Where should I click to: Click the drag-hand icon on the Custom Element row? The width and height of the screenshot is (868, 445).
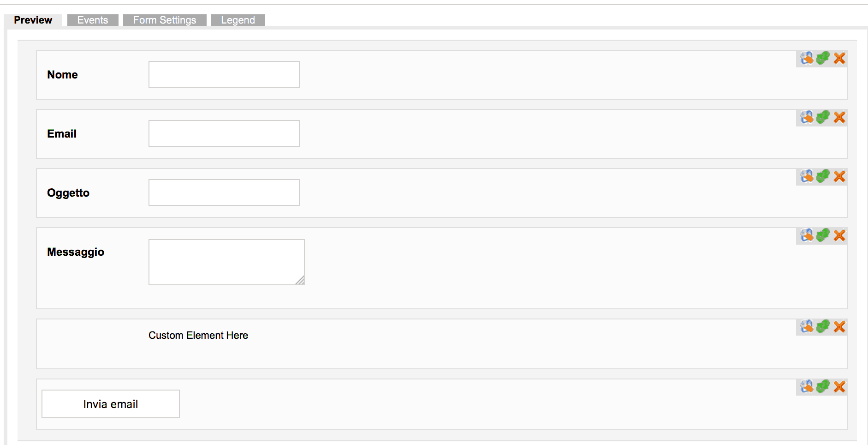807,327
